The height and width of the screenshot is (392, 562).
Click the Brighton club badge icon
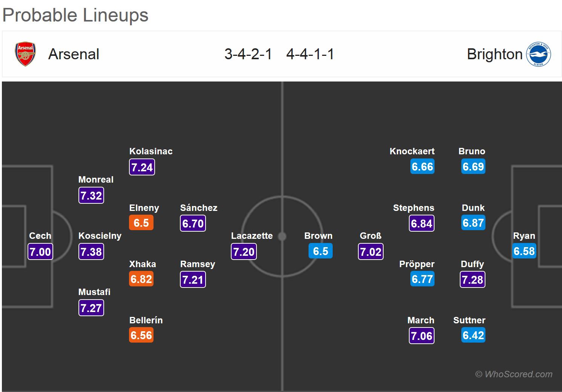[539, 54]
